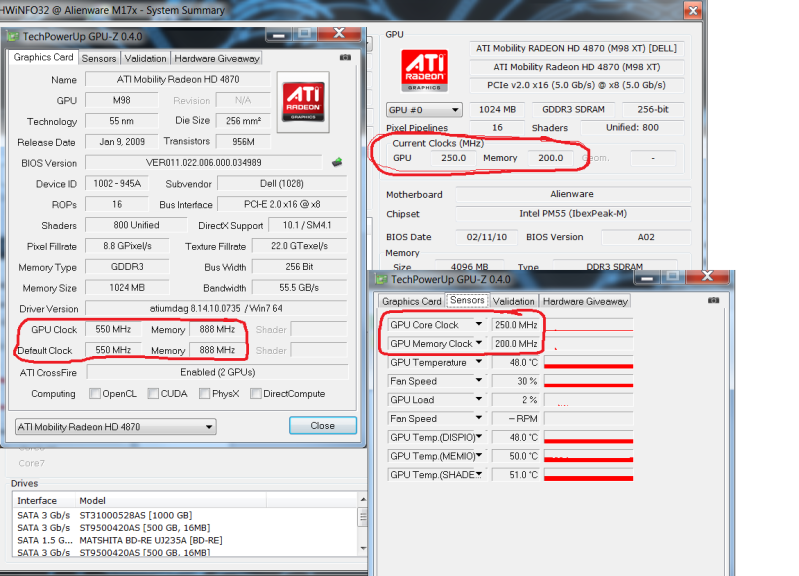Click GPU-Z app icon in Sensors window title bar
The width and height of the screenshot is (799, 576).
point(381,279)
